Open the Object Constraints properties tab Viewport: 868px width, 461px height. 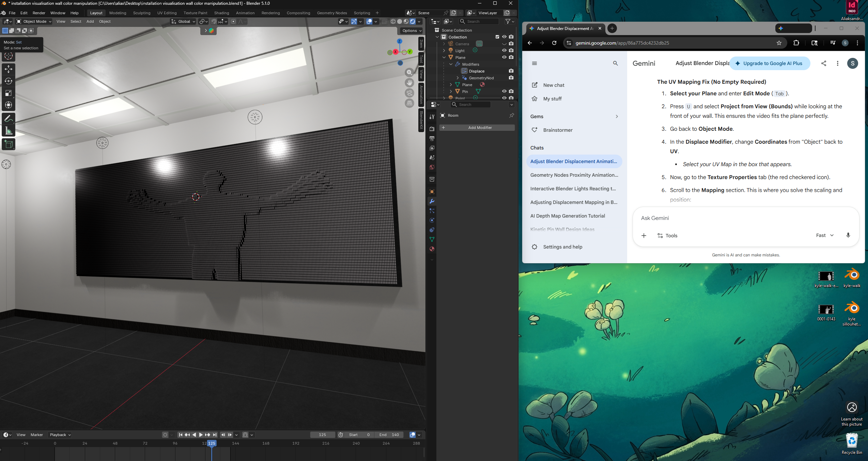tap(432, 230)
